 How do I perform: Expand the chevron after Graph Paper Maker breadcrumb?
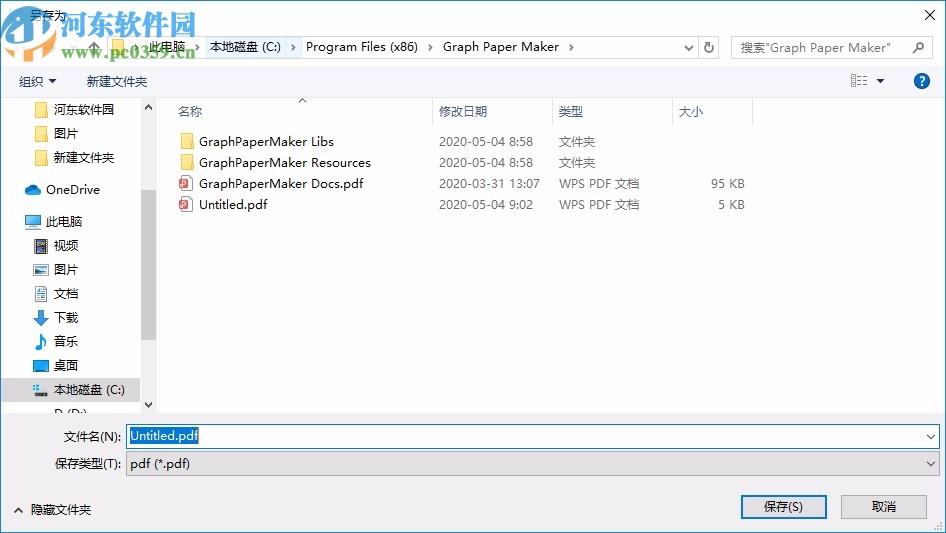pos(571,47)
